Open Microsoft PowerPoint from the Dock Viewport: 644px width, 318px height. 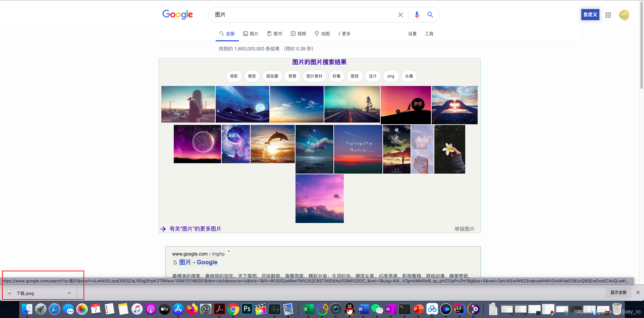(418, 309)
